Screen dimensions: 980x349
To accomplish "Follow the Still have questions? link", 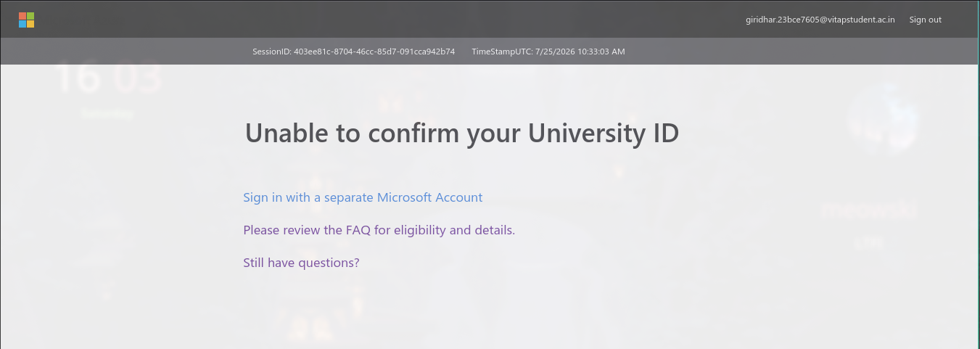I will tap(301, 263).
